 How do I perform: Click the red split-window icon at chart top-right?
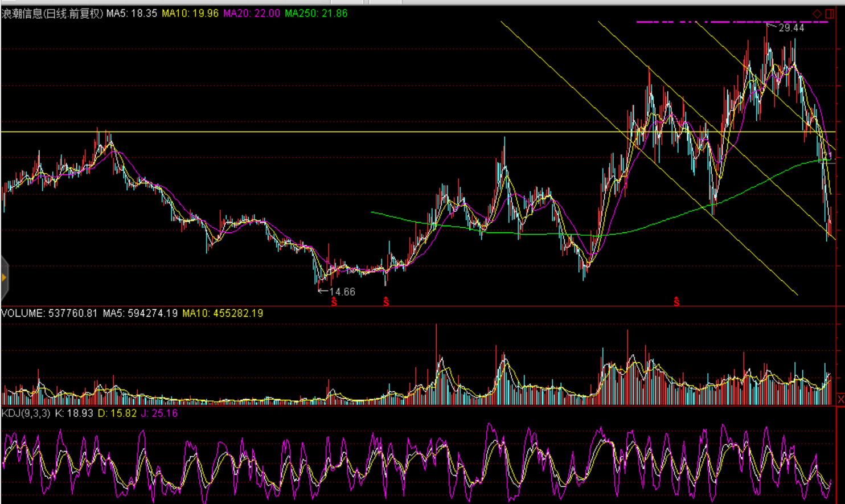tap(830, 13)
